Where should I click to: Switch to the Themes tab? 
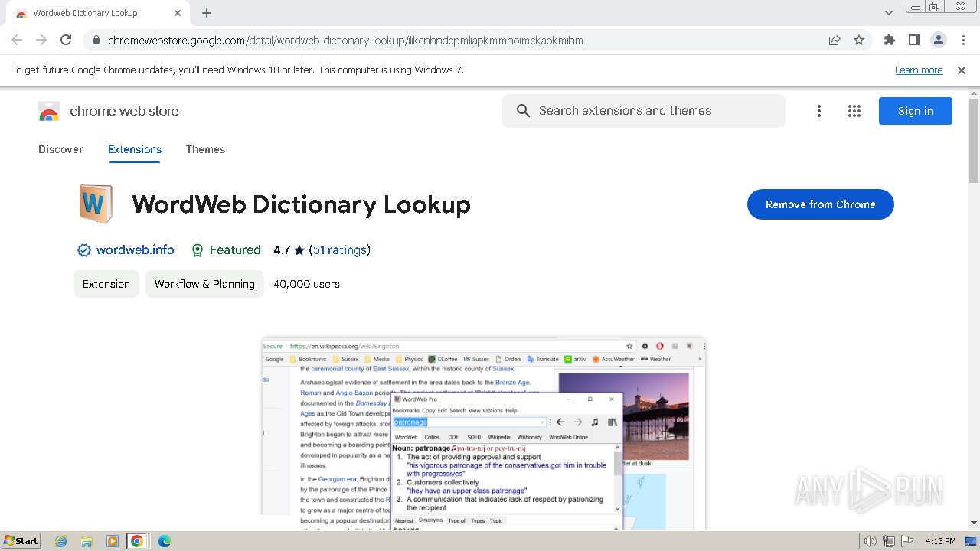pos(205,149)
